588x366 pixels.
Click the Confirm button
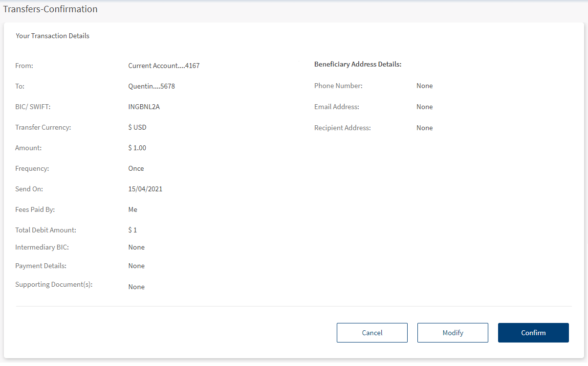click(533, 333)
